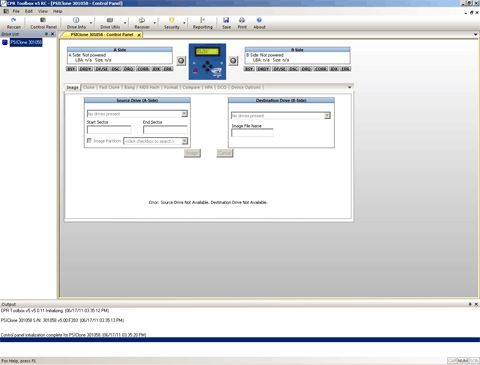Switch to the Image tab
The width and height of the screenshot is (480, 365).
[x=72, y=87]
